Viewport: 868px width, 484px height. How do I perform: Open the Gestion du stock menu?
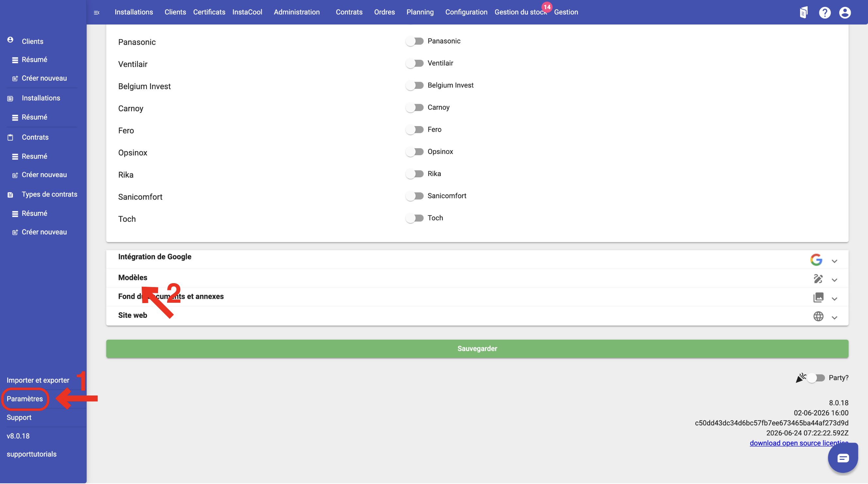(520, 12)
